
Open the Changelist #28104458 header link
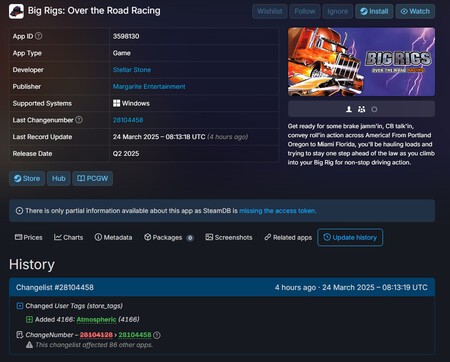pyautogui.click(x=55, y=287)
